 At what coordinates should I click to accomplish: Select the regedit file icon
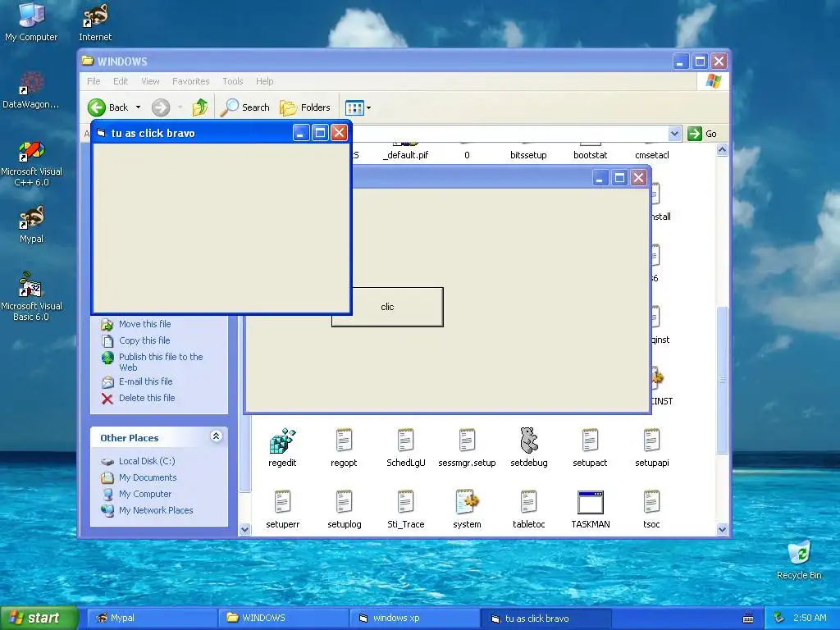[282, 447]
